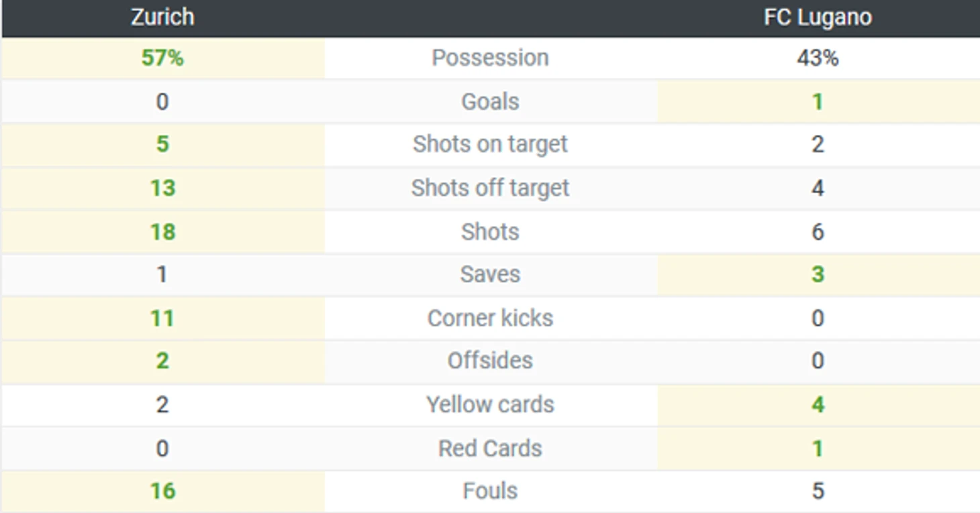The image size is (980, 513).
Task: Click Zurich's 57% possession value
Action: tap(162, 58)
